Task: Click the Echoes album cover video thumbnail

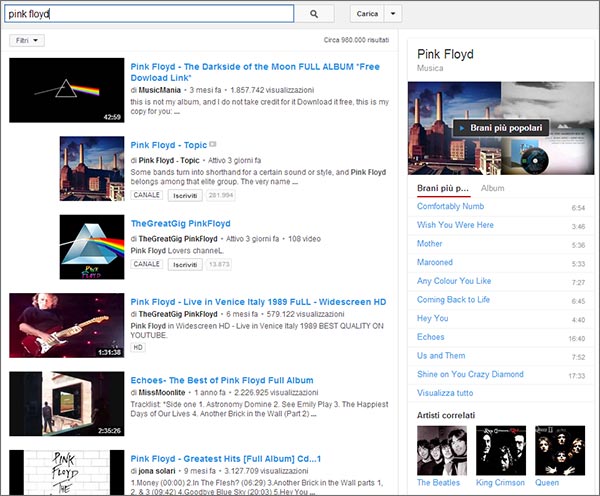Action: point(67,404)
